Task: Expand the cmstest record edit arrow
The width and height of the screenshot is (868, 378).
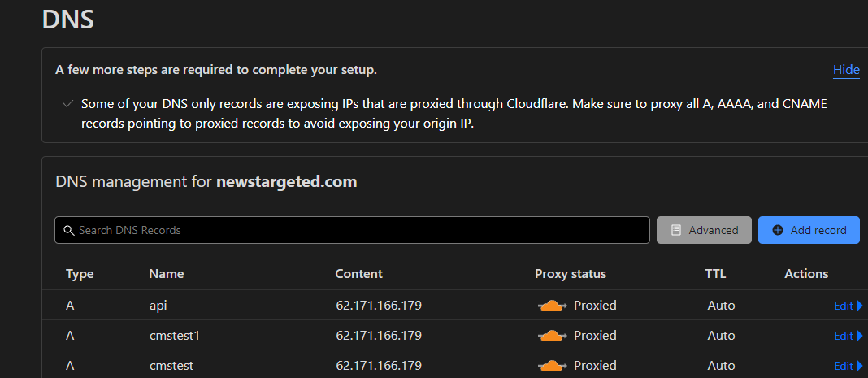Action: (860, 365)
